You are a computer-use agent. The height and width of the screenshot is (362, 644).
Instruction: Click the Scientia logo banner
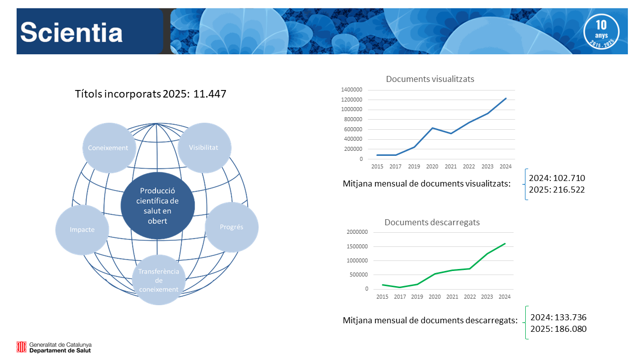90,31
